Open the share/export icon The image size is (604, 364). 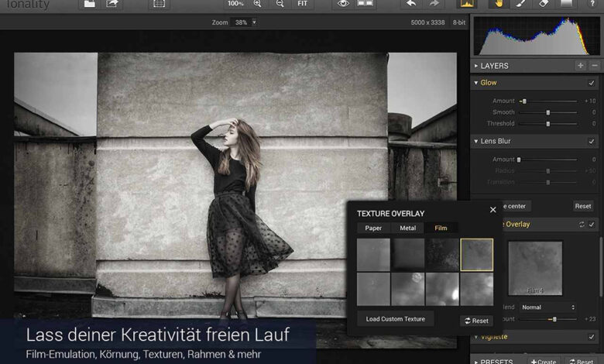pyautogui.click(x=112, y=4)
